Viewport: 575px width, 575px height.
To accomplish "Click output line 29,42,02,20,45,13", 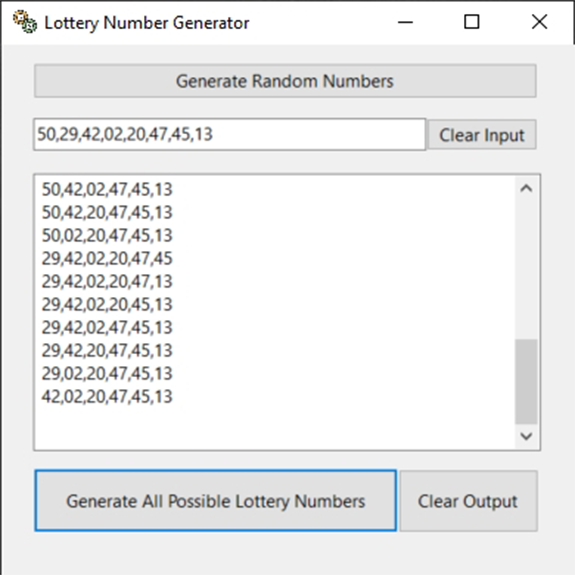I will pyautogui.click(x=107, y=305).
